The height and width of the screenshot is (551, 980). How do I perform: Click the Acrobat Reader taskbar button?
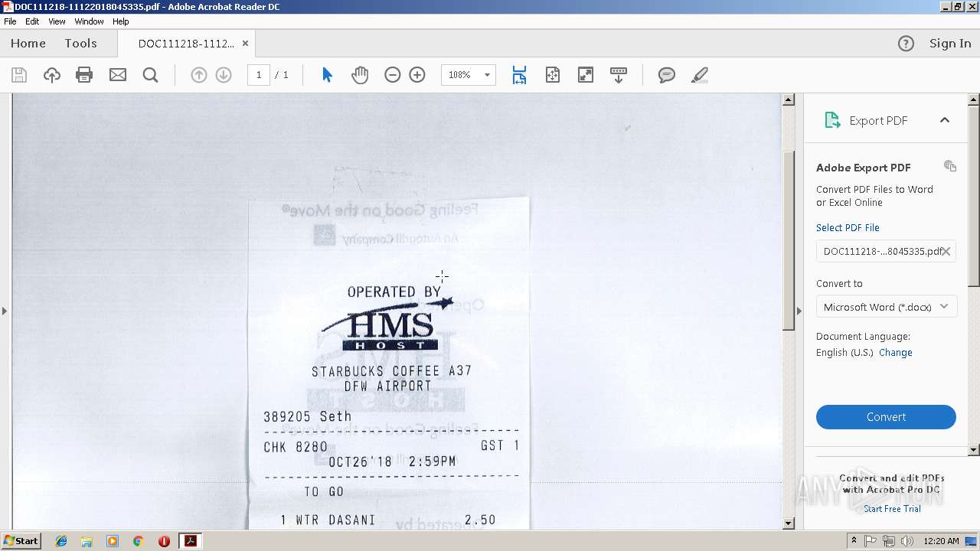tap(190, 541)
